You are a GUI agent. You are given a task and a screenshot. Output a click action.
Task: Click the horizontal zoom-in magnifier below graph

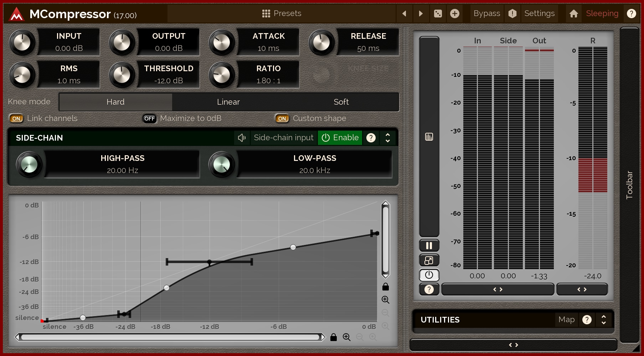pyautogui.click(x=346, y=337)
